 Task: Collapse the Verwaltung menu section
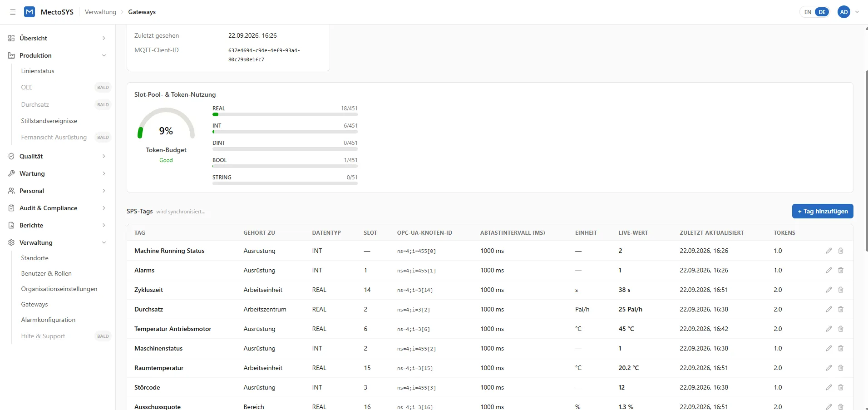point(58,242)
